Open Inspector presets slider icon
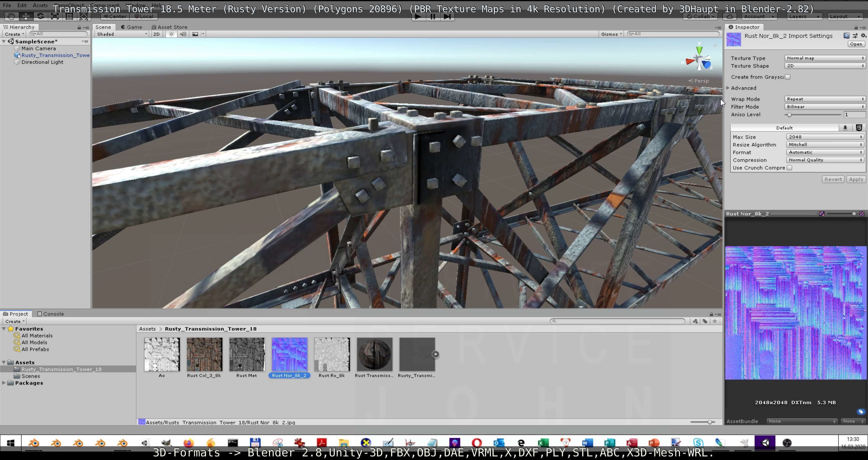 (855, 36)
